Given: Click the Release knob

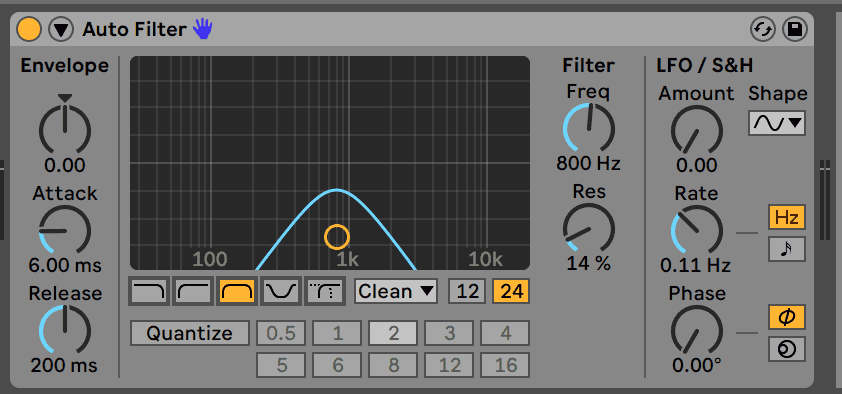Looking at the screenshot, I should pos(65,331).
